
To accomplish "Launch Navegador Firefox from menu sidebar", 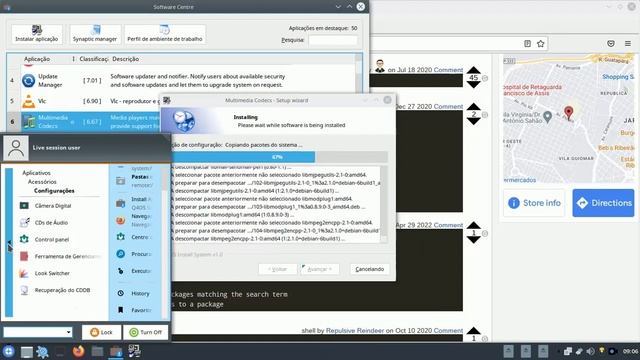I will (x=135, y=220).
